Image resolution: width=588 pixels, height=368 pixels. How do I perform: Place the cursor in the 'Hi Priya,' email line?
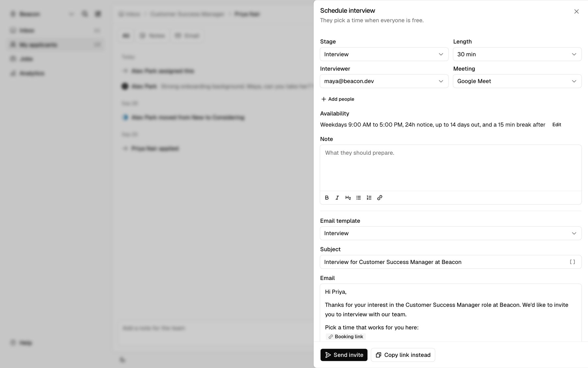(336, 292)
